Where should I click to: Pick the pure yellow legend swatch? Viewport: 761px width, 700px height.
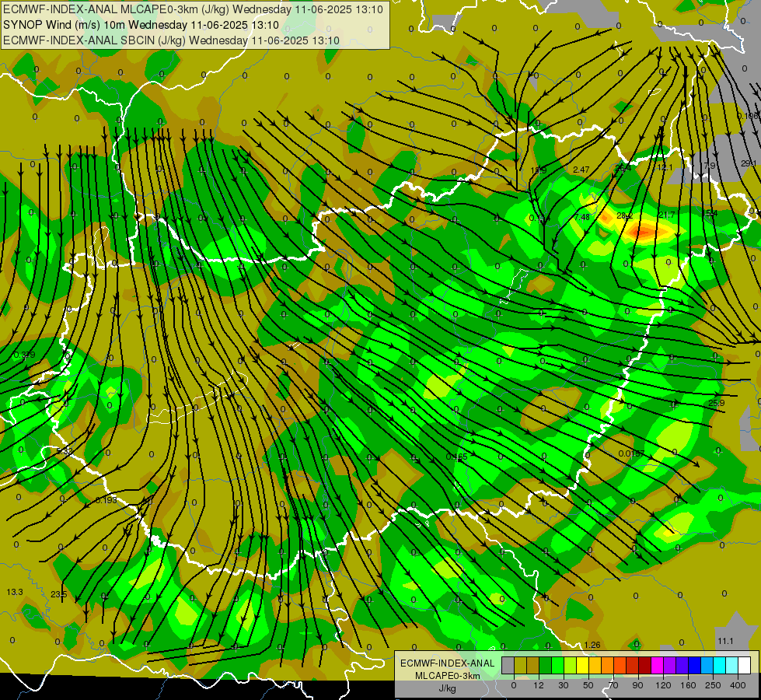pyautogui.click(x=583, y=665)
